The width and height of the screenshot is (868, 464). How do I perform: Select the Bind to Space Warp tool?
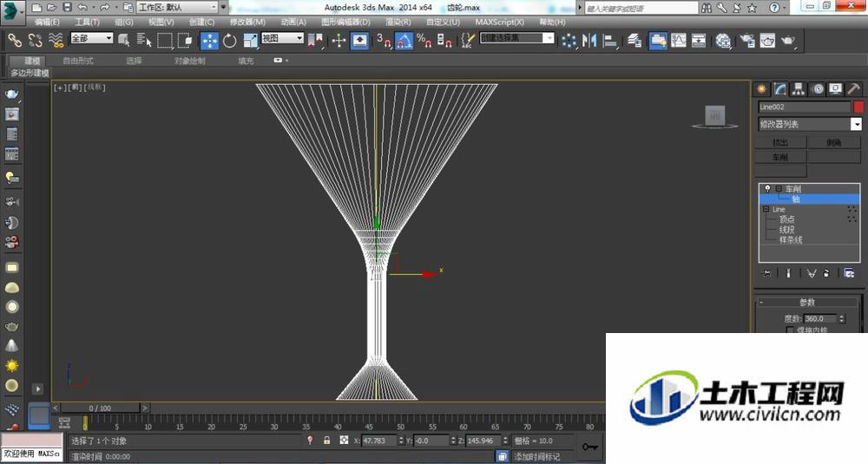tap(56, 41)
